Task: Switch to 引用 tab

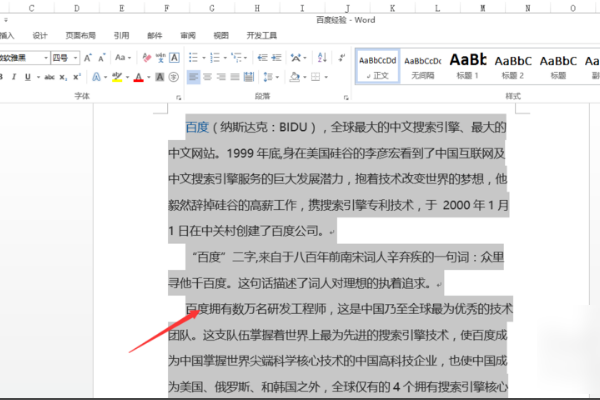Action: [121, 36]
